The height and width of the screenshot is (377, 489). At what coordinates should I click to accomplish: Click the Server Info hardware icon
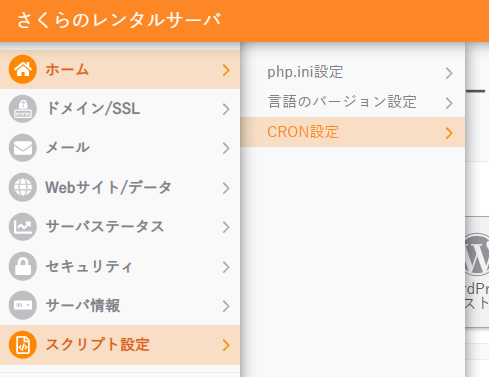pyautogui.click(x=23, y=305)
